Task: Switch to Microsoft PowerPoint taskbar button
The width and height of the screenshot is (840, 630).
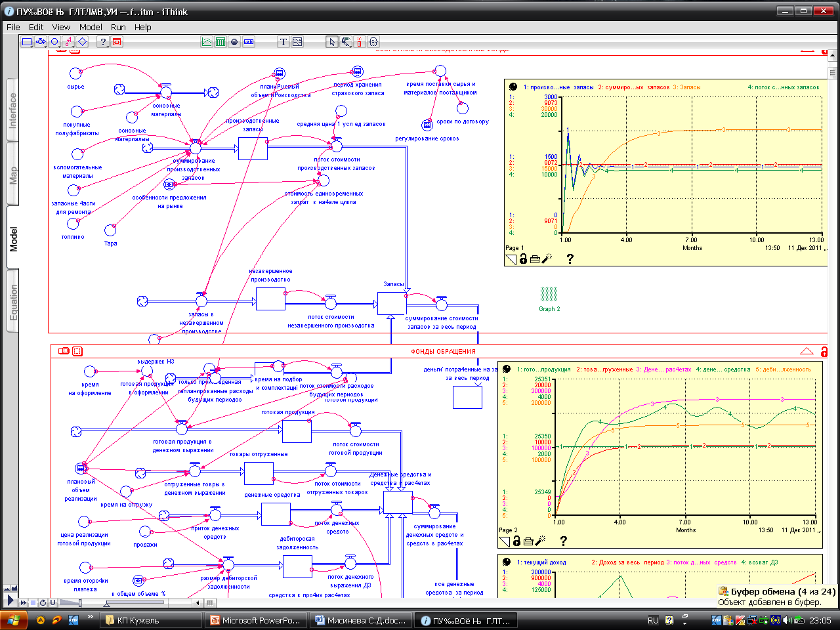Action: coord(255,620)
